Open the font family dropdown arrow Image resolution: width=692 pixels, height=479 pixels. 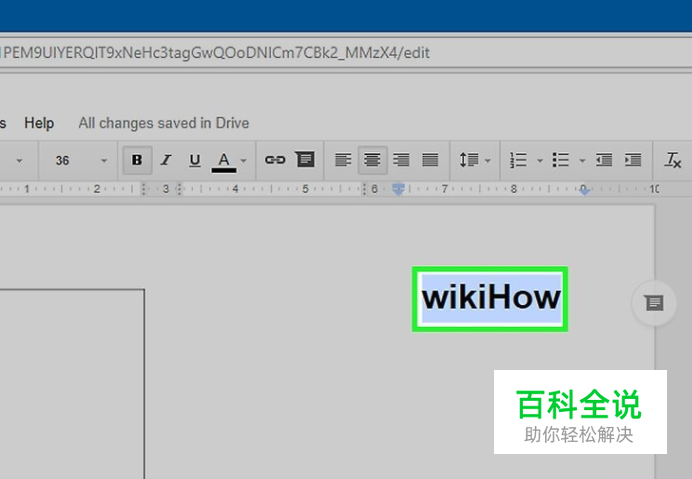point(19,161)
